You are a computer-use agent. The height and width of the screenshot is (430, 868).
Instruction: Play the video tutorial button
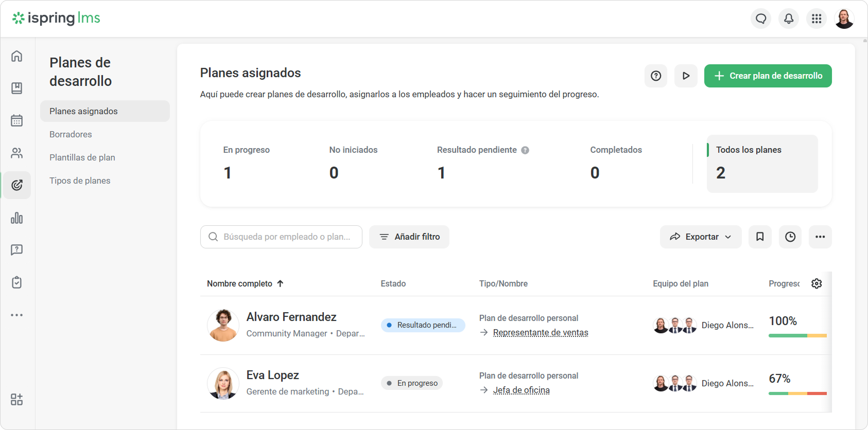686,76
